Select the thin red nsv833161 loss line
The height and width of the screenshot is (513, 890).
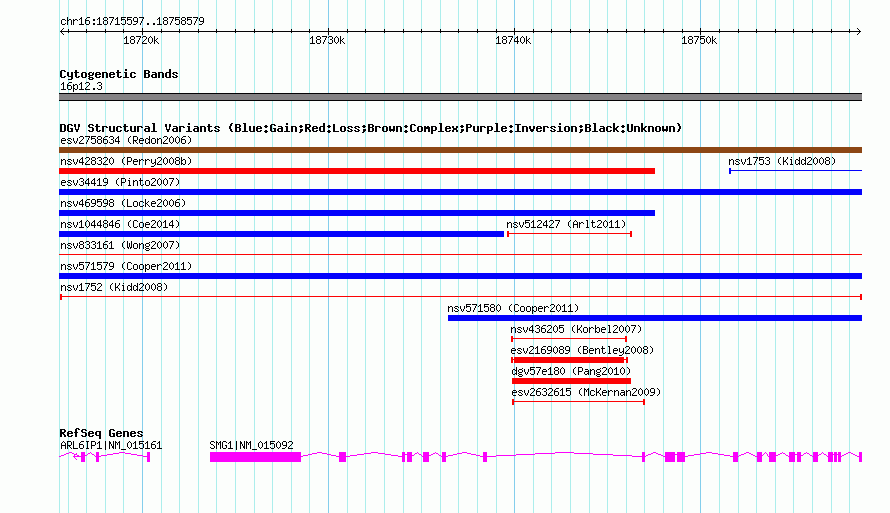[460, 255]
